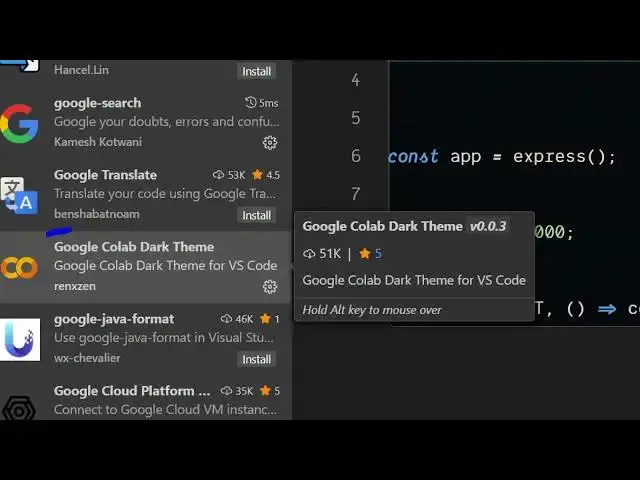
Task: Click the tooltip title Google Colab Dark Theme
Action: pos(382,226)
